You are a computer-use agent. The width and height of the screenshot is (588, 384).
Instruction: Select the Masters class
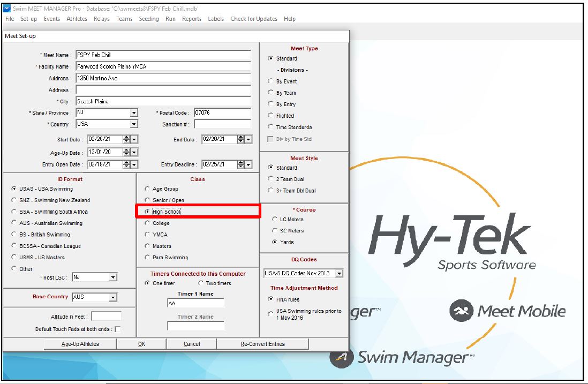147,246
